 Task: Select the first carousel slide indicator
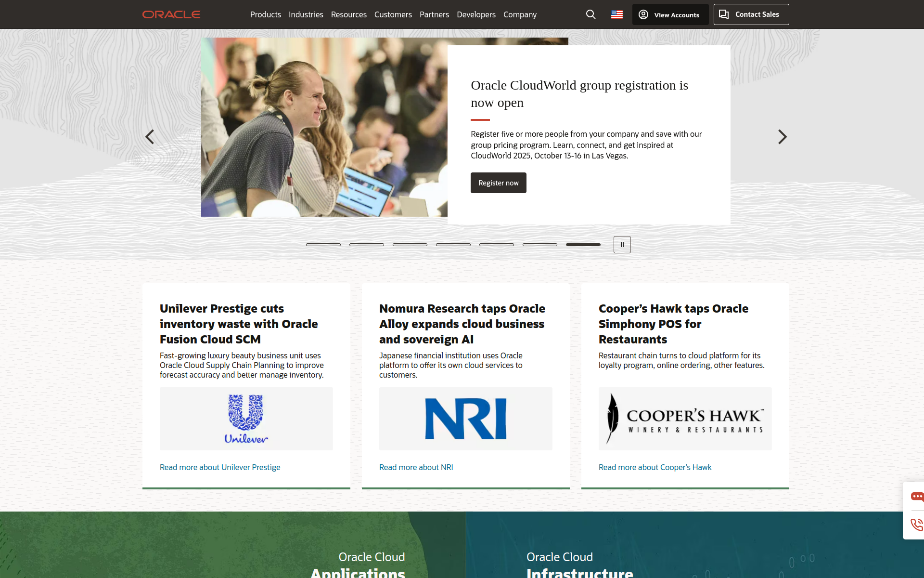pos(323,245)
